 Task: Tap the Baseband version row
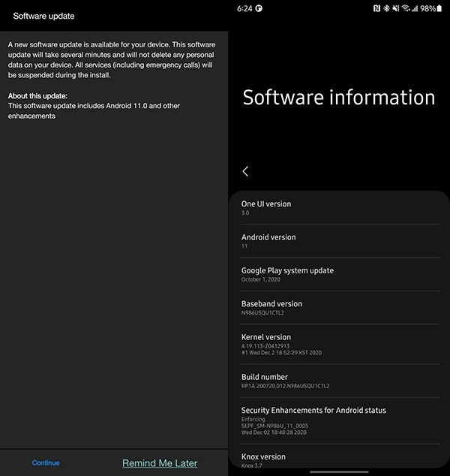(339, 308)
